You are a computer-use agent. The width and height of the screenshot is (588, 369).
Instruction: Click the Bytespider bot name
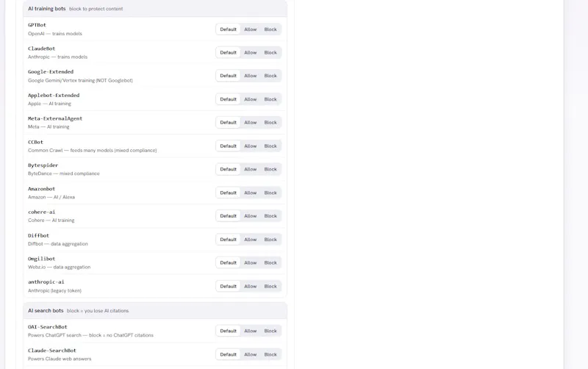point(43,165)
